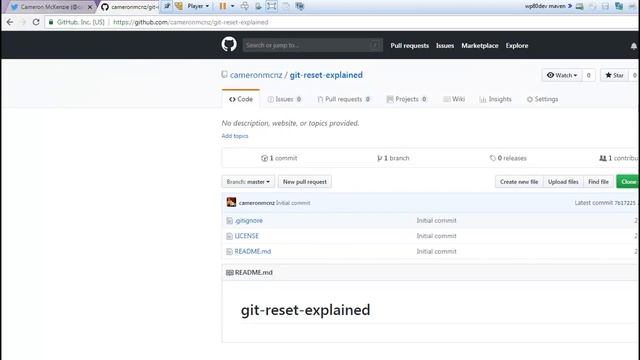This screenshot has height=360, width=640.
Task: Click the latest commit 7b17225 hash
Action: click(x=625, y=203)
